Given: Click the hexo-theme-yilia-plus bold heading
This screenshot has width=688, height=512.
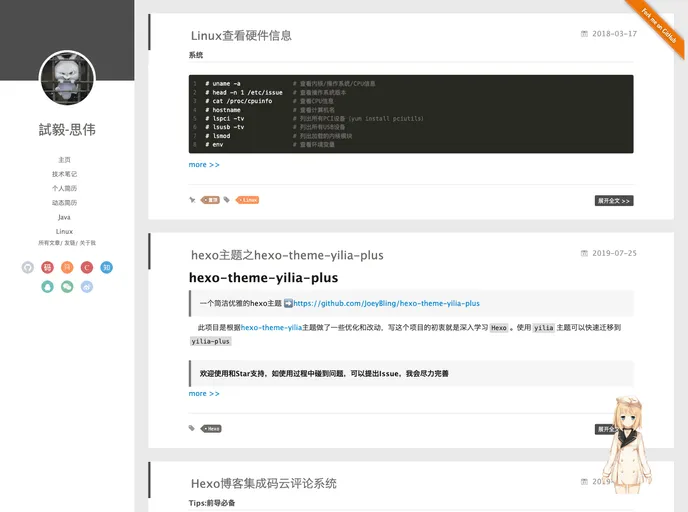Looking at the screenshot, I should click(x=263, y=278).
